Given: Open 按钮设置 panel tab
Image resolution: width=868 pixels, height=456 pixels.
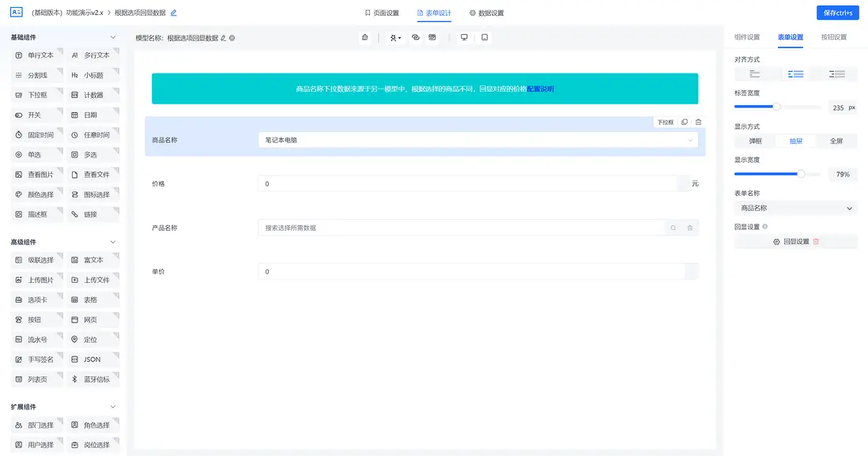Looking at the screenshot, I should coord(834,37).
